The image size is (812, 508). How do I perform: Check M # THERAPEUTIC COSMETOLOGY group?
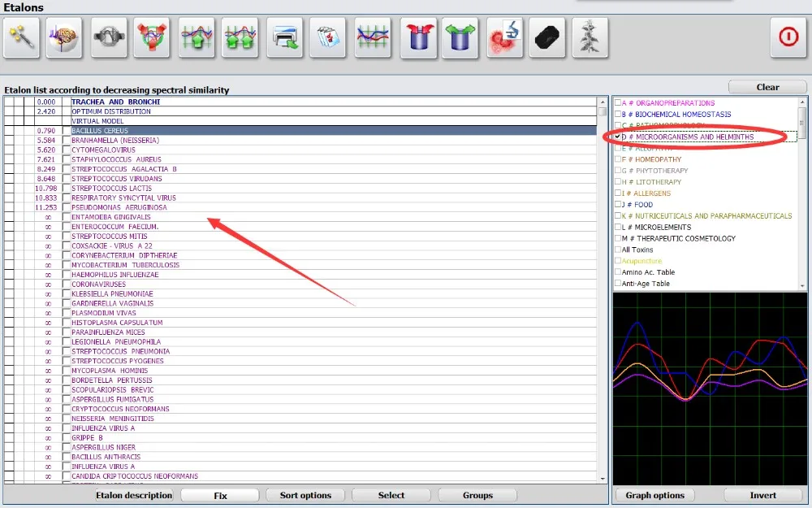618,238
